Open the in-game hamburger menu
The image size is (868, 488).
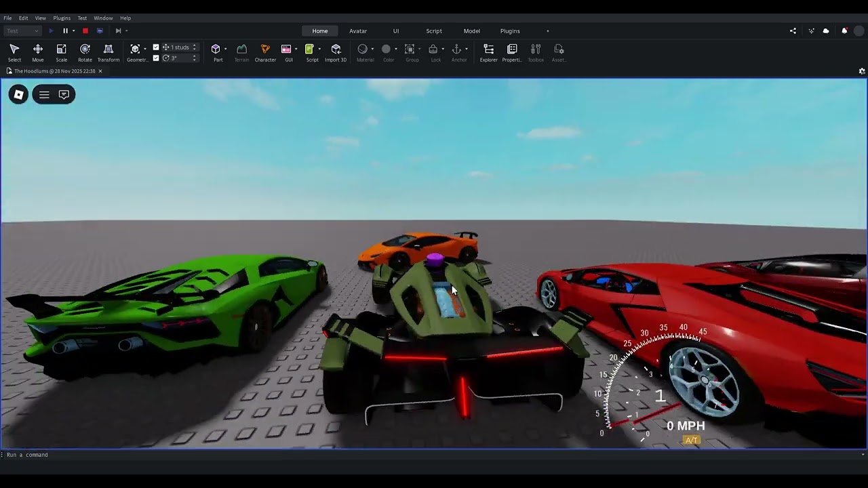pos(44,95)
